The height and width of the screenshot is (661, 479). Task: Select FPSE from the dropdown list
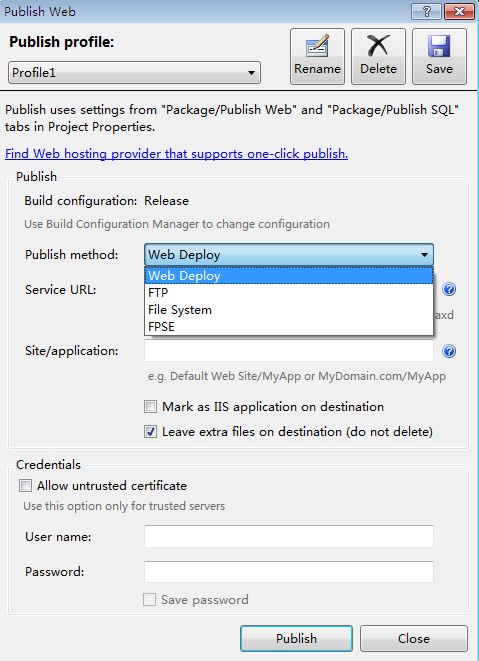coord(289,327)
